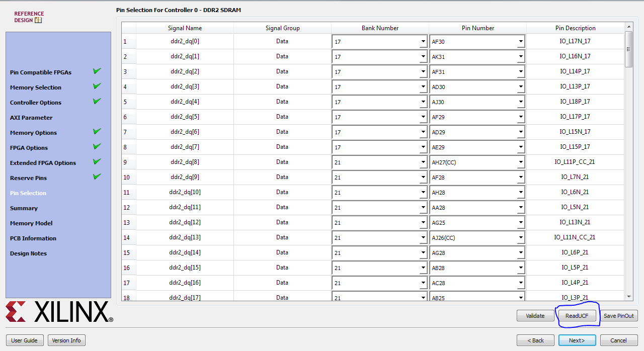Open the Memory Selection step
Screen dimensions: 644x351
(36, 87)
